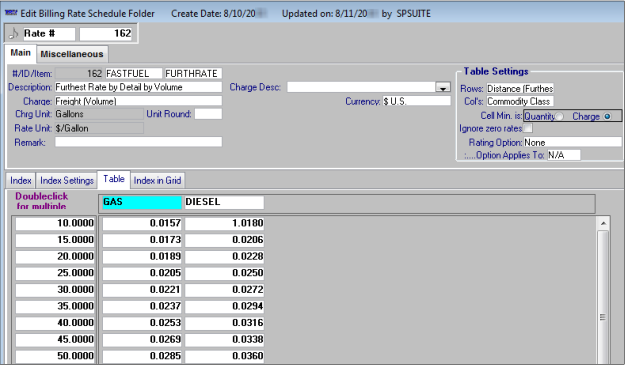The image size is (626, 365).
Task: Click the FURTHRATE item field
Action: [193, 73]
